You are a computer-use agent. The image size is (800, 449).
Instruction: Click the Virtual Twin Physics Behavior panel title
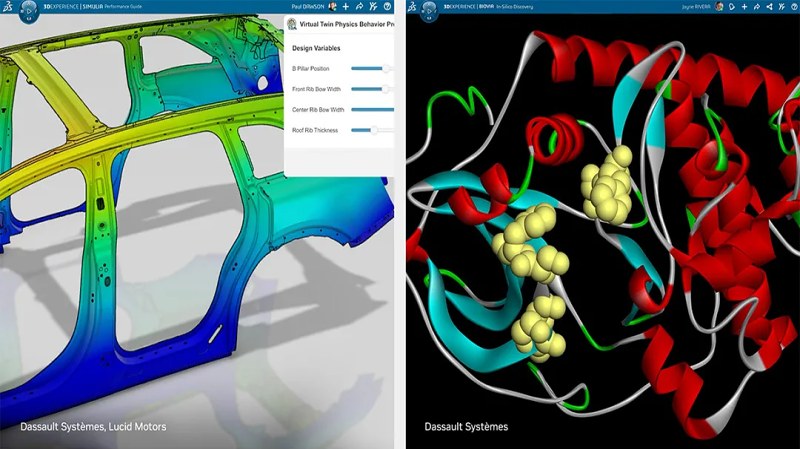(x=346, y=24)
